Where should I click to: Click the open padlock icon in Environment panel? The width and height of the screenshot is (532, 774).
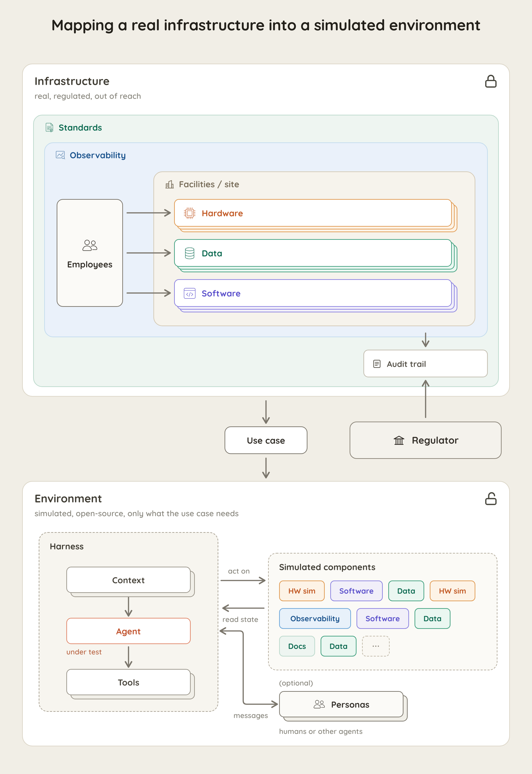491,499
